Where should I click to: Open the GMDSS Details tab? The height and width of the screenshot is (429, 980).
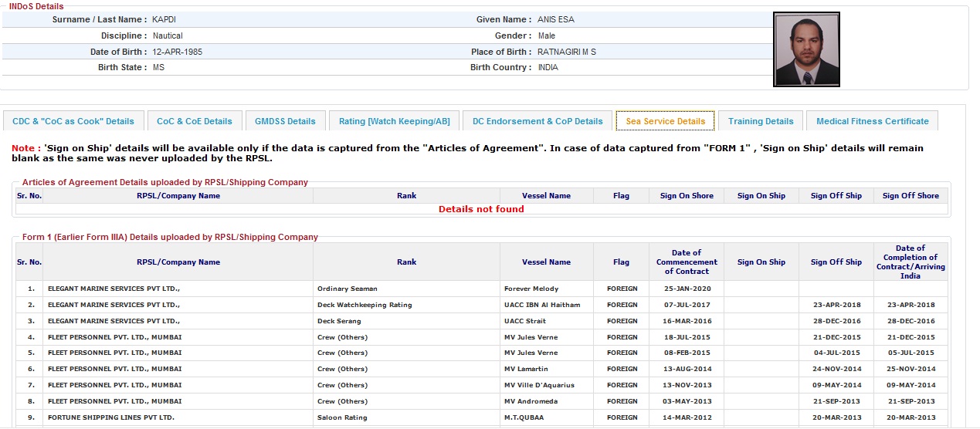[285, 121]
